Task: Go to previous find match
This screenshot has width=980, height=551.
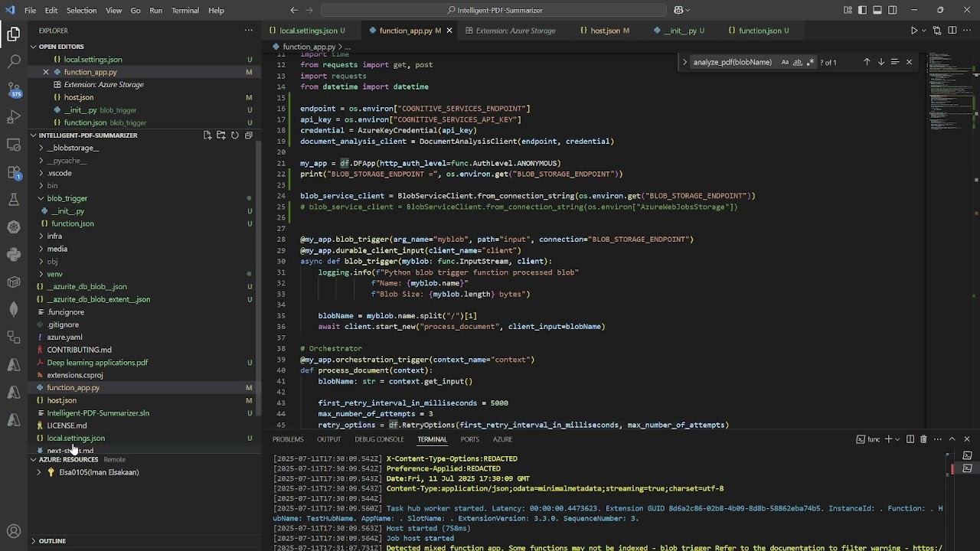Action: 867,62
